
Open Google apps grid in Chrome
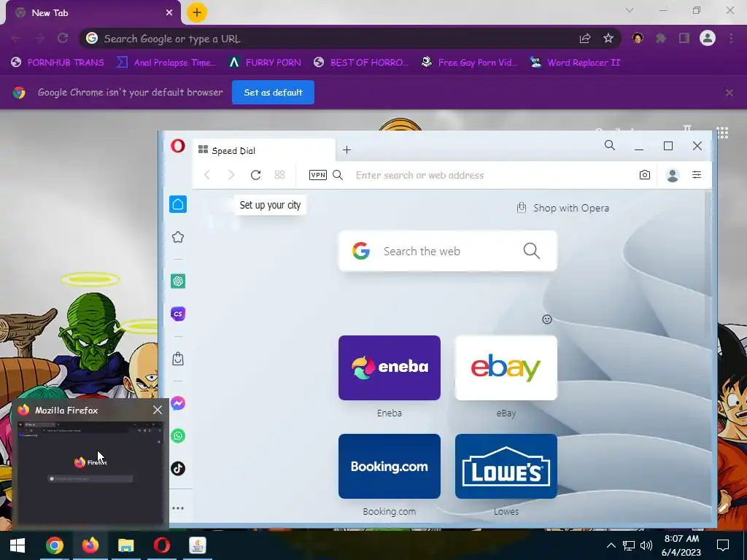click(722, 133)
